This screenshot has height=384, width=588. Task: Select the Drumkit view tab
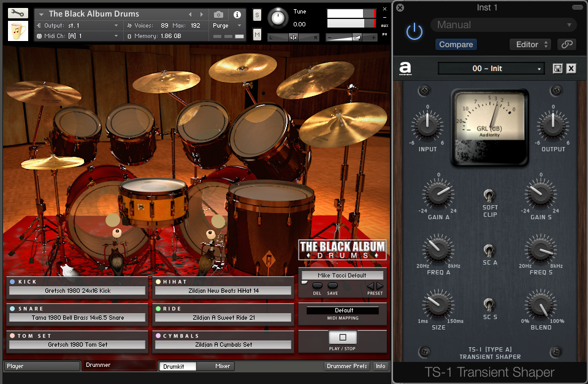[178, 366]
